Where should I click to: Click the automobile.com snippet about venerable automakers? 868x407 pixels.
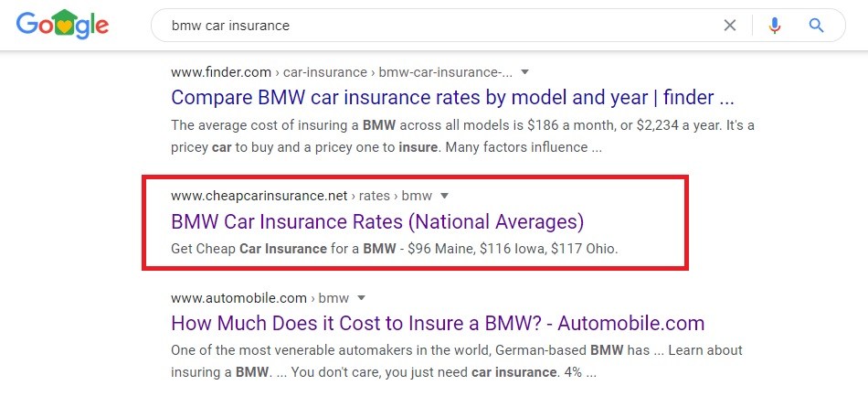click(x=456, y=361)
